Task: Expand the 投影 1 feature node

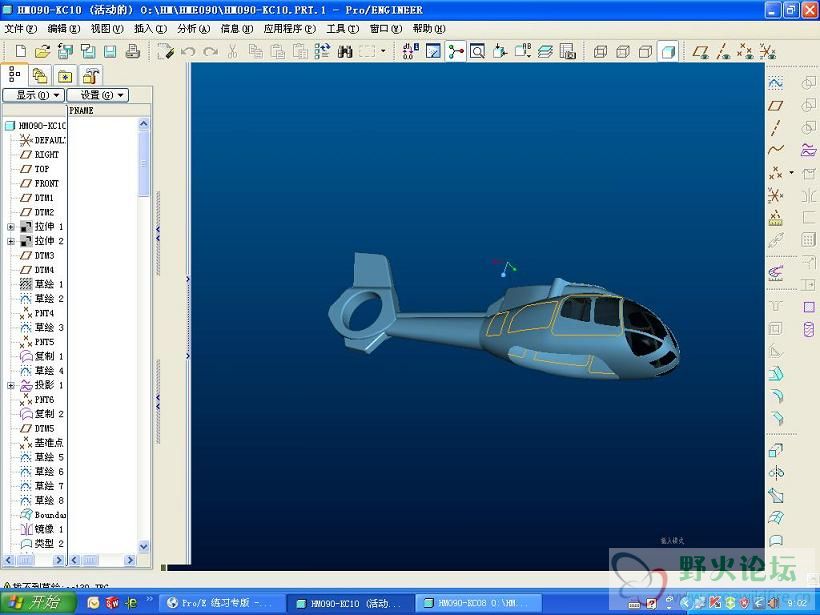Action: coord(10,386)
